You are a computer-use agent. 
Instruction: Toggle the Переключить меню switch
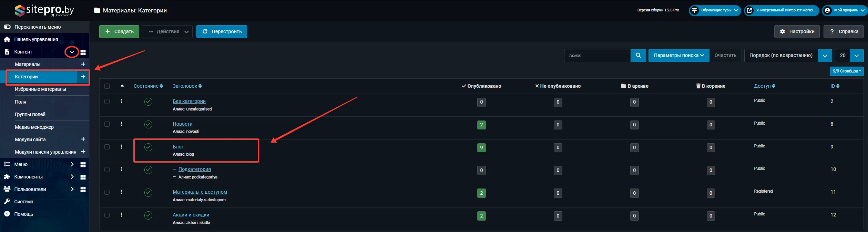tap(7, 27)
